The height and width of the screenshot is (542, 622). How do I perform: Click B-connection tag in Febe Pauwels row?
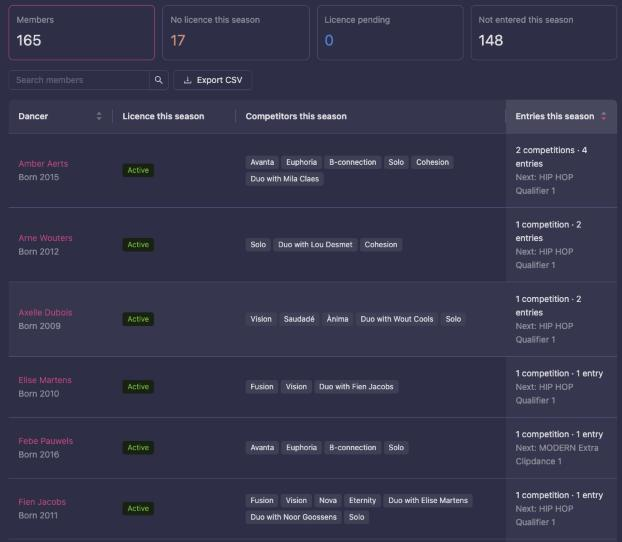(353, 448)
